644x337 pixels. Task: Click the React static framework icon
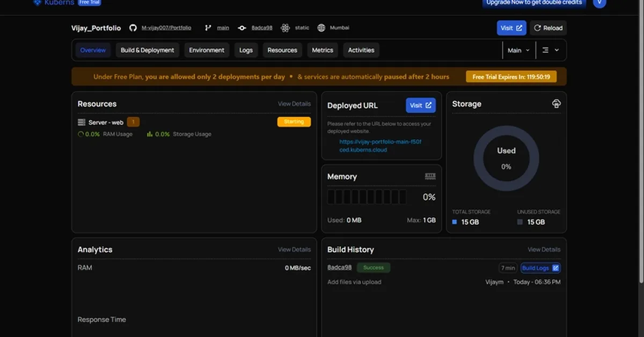pos(285,28)
